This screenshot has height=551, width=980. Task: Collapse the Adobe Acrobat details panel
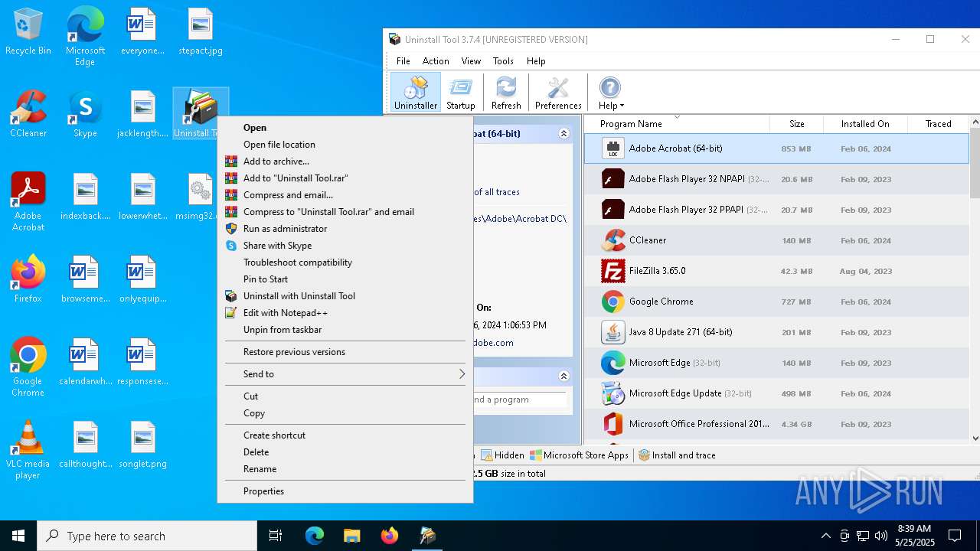tap(564, 133)
